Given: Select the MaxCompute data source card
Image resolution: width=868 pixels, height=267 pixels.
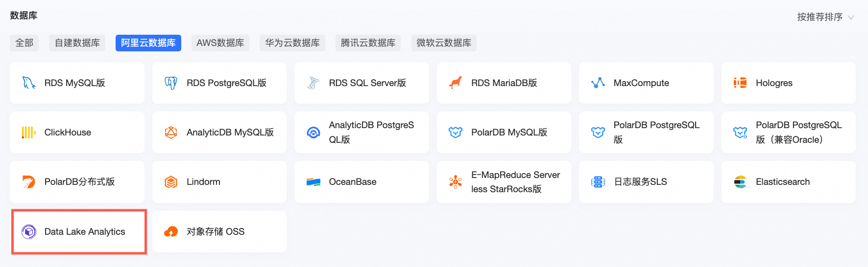Looking at the screenshot, I should tap(646, 83).
